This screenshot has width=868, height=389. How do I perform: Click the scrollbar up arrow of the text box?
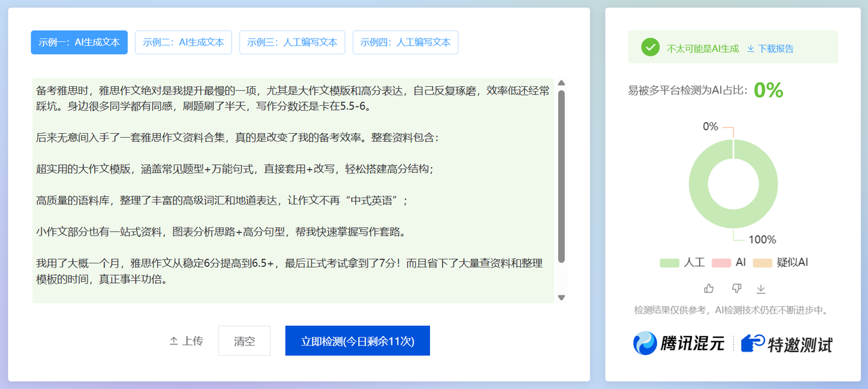pyautogui.click(x=561, y=84)
